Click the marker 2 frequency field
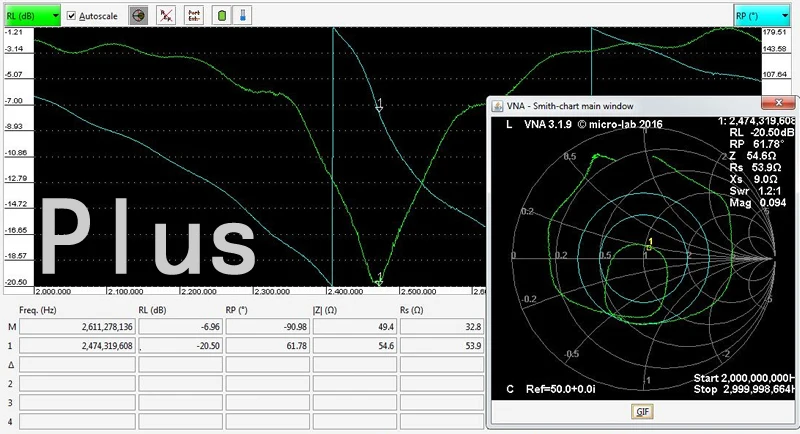This screenshot has height=434, width=800. point(77,384)
